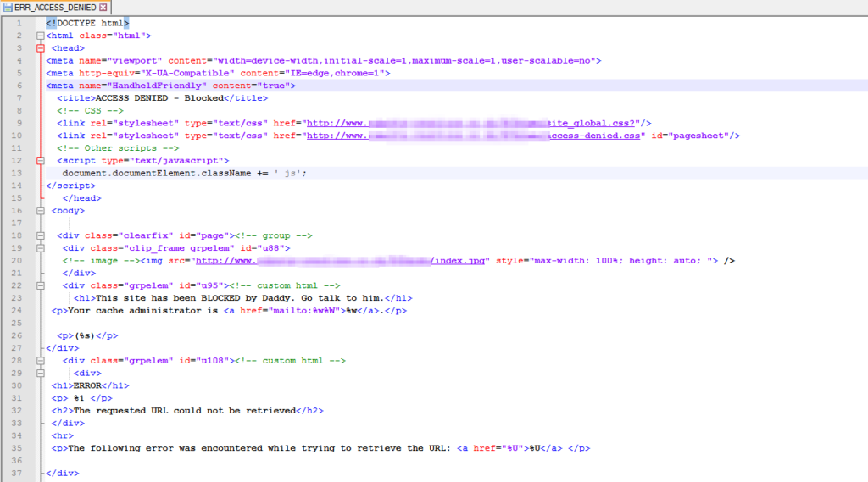The image size is (868, 482).
Task: Click the CSS comment on line 8
Action: 90,111
